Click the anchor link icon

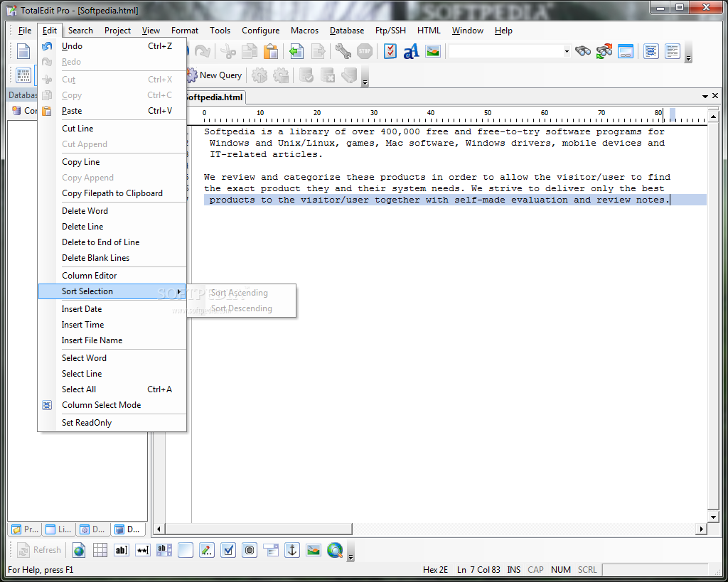pyautogui.click(x=292, y=550)
